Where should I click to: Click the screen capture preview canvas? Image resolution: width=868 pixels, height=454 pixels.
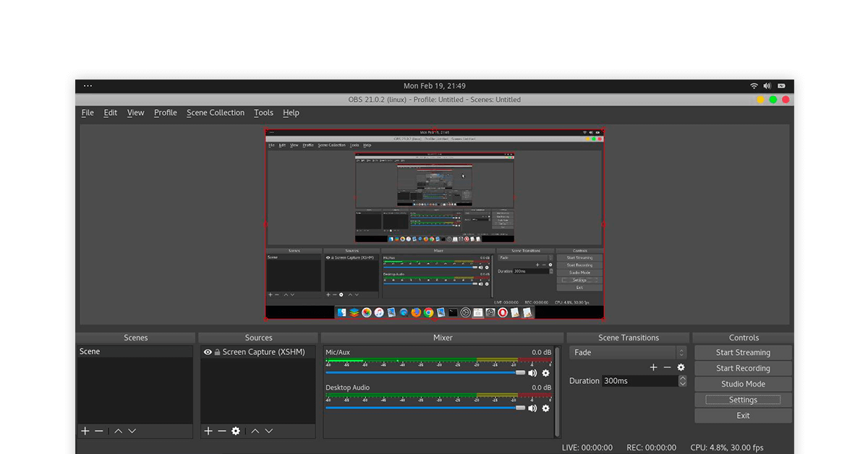435,224
